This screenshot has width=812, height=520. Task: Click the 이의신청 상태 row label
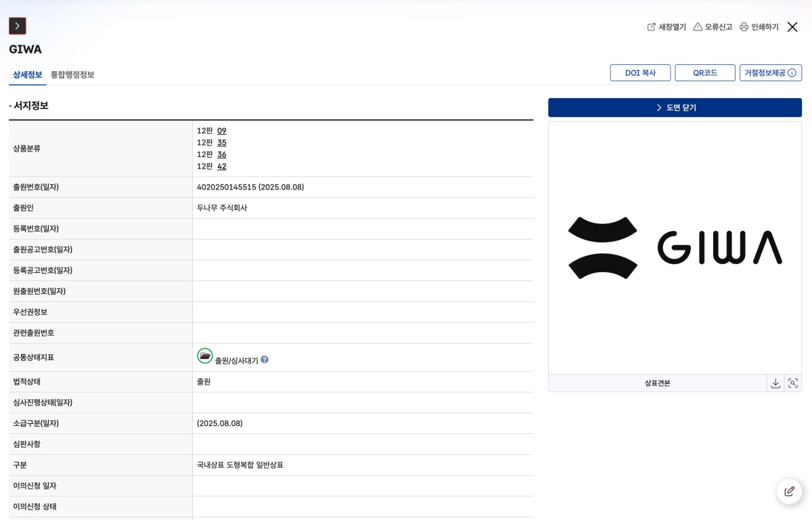pyautogui.click(x=35, y=507)
